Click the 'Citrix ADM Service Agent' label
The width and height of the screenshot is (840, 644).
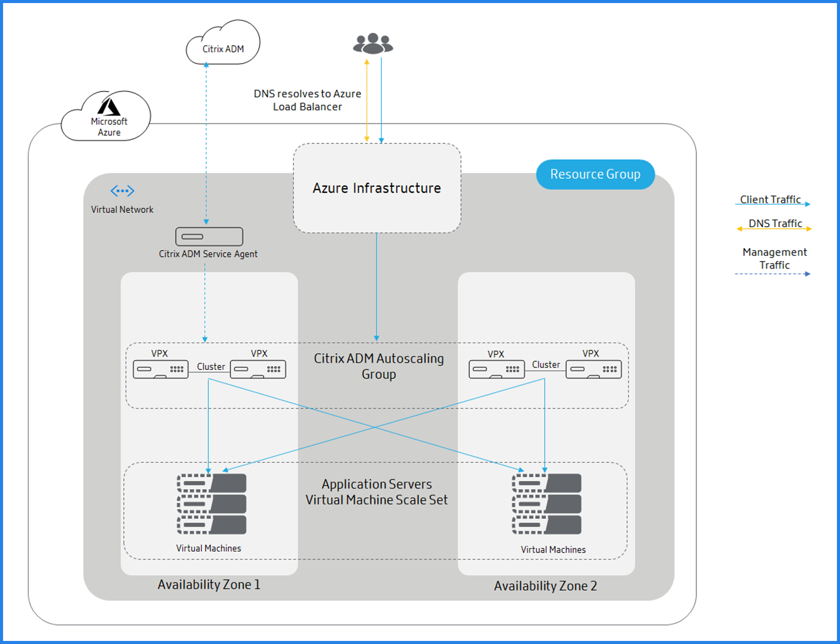208,254
